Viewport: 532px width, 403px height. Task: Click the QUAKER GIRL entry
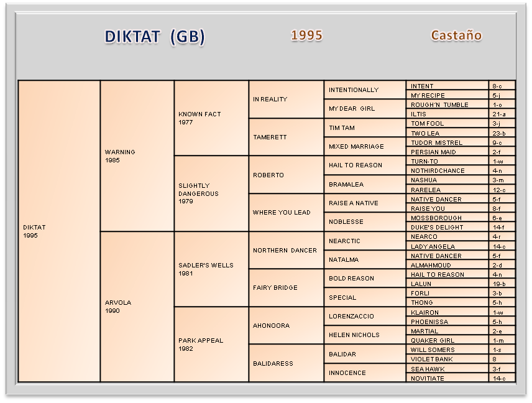[447, 340]
